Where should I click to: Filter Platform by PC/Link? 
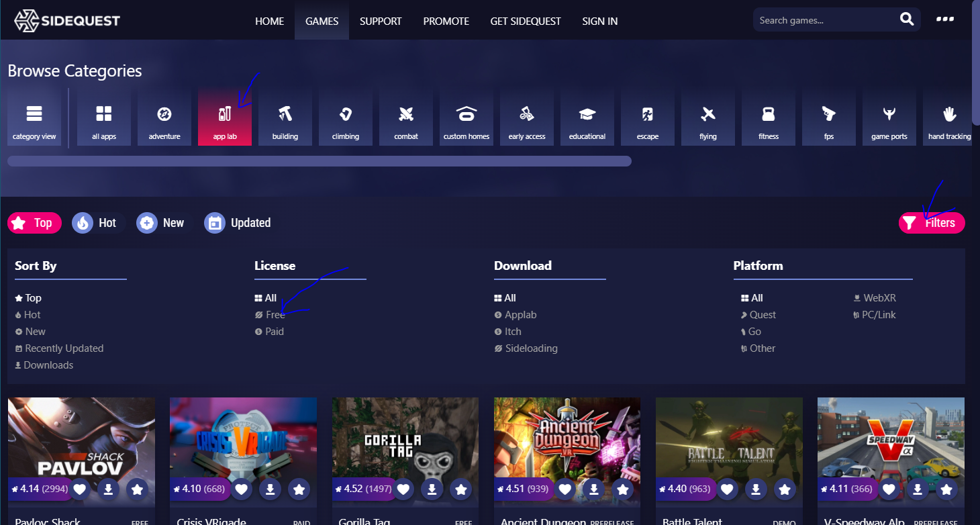coord(875,315)
